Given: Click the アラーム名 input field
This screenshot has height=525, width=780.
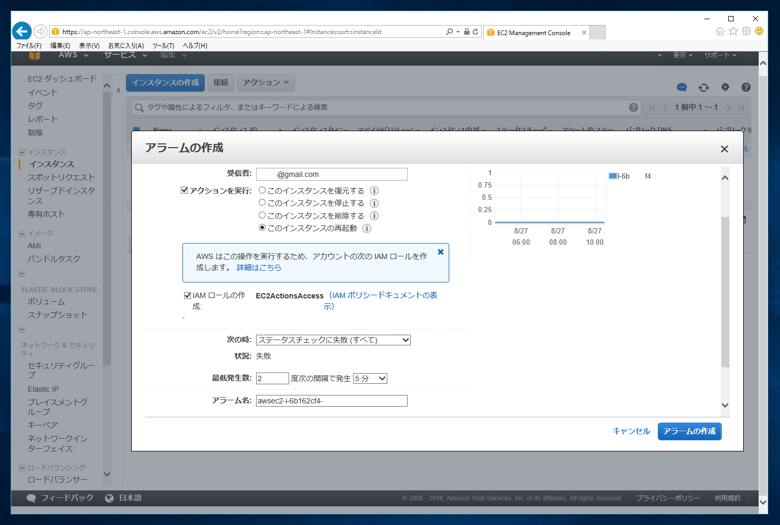Looking at the screenshot, I should [332, 401].
